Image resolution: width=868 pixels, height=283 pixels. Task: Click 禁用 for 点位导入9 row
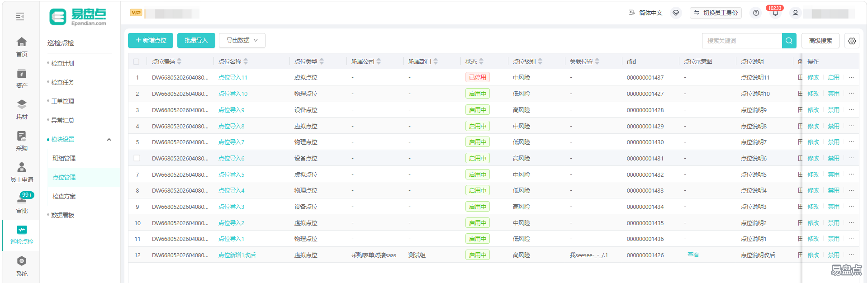(834, 110)
